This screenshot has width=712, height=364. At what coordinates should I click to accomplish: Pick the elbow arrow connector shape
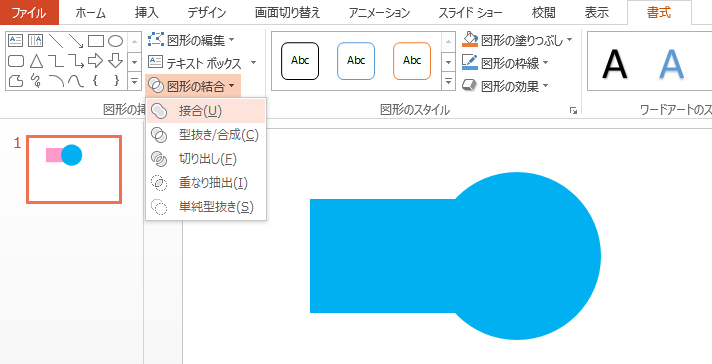[x=76, y=61]
